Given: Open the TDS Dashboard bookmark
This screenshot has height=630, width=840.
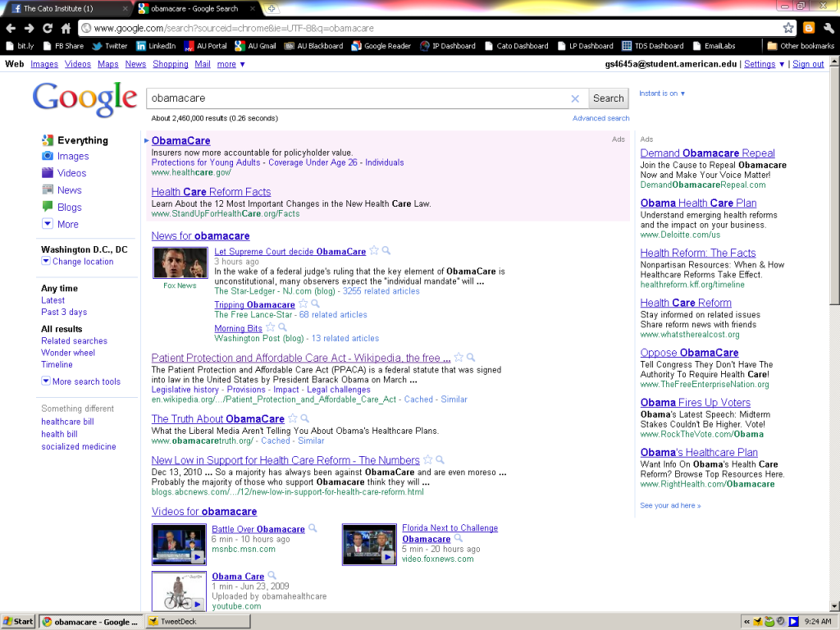Looking at the screenshot, I should click(x=652, y=46).
